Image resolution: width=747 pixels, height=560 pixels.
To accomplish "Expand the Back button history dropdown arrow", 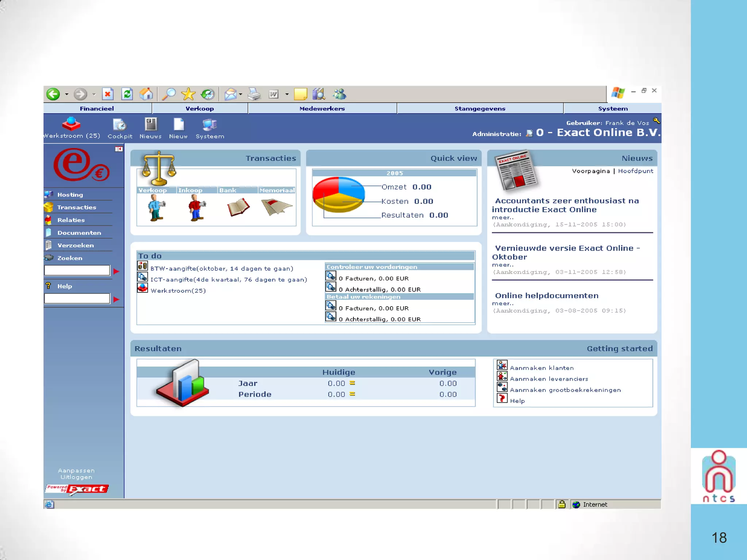I will [x=67, y=94].
